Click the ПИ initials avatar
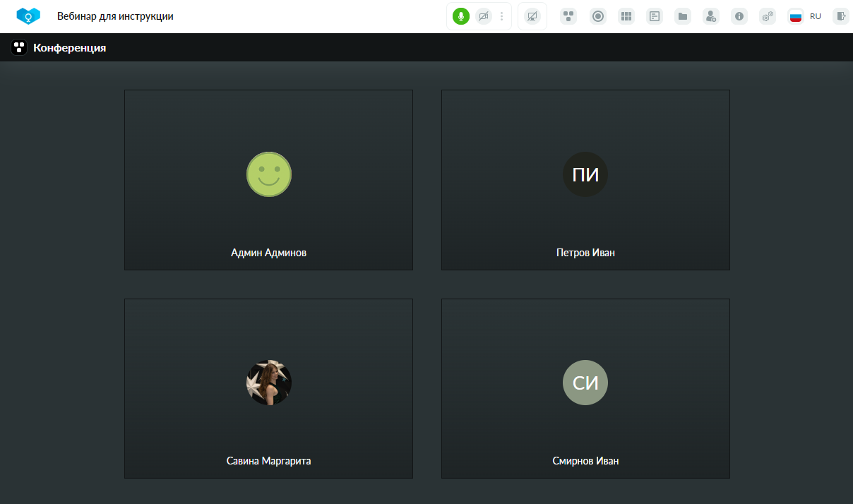Screen dimensions: 853x504 point(585,174)
